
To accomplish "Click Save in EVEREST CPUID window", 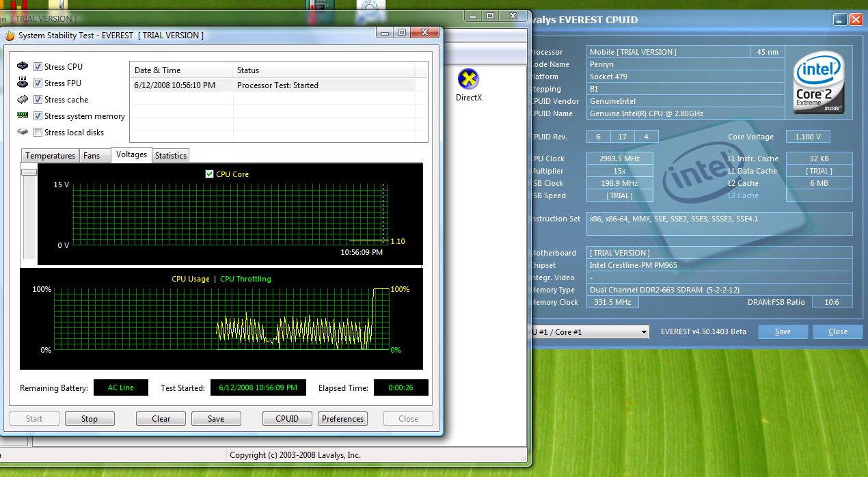I will point(783,331).
